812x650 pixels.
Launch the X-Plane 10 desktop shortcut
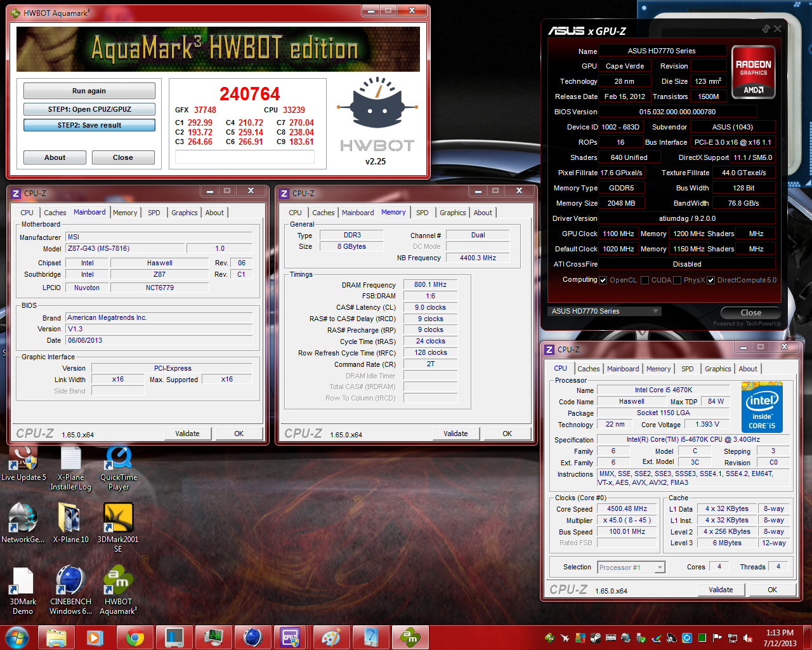point(70,524)
